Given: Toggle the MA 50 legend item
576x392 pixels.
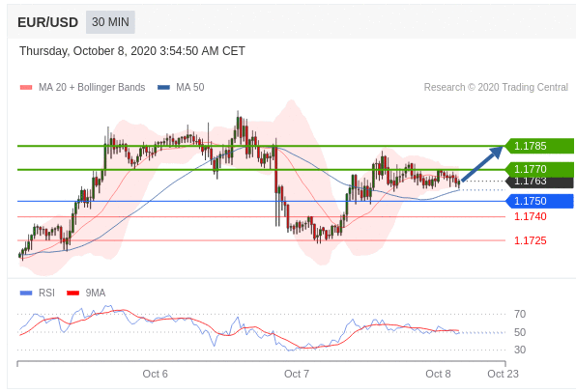Looking at the screenshot, I should click(181, 87).
